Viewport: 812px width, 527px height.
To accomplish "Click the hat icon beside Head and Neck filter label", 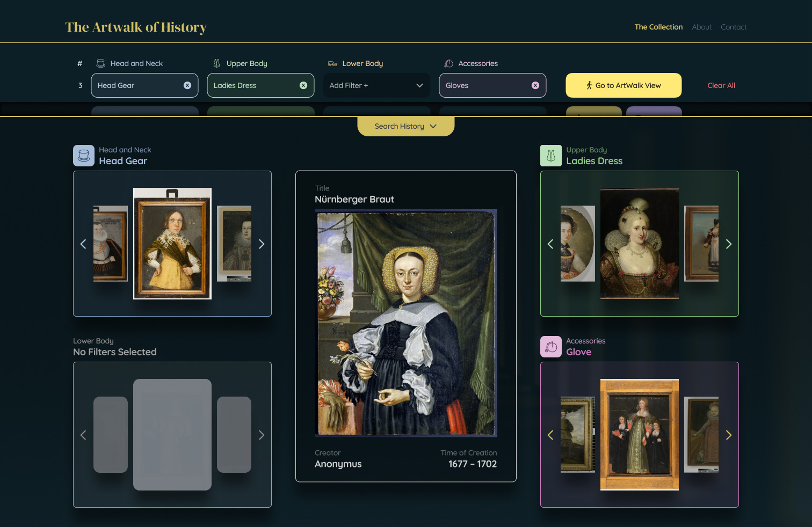I will click(x=100, y=63).
